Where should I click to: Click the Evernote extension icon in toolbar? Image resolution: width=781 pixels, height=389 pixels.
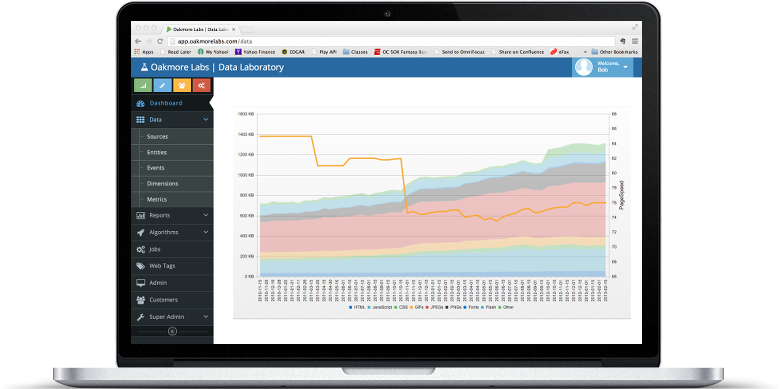click(622, 41)
